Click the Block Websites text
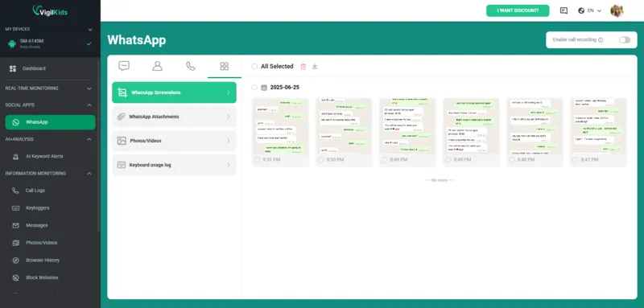644x308 pixels. coord(42,277)
